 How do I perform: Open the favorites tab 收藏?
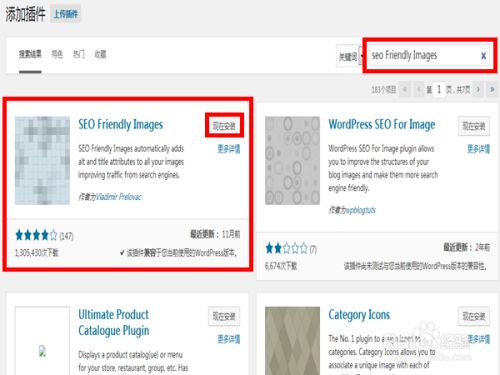pyautogui.click(x=100, y=54)
